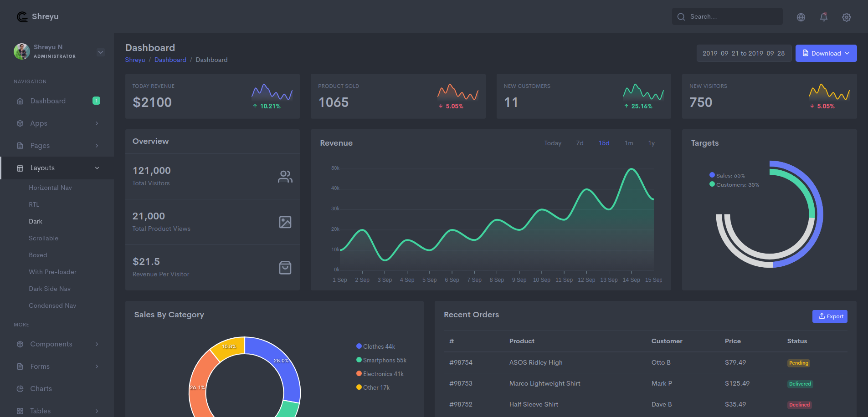Click the Declined status badge
Viewport: 868px width, 417px height.
click(x=800, y=405)
